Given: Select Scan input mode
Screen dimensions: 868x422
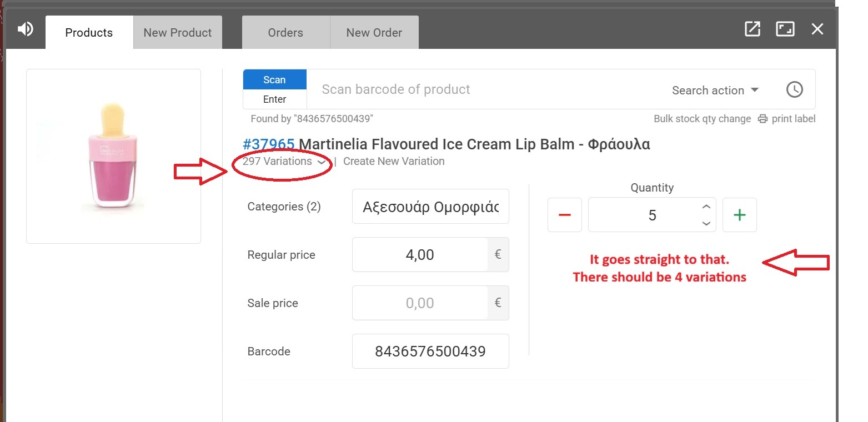Looking at the screenshot, I should point(274,79).
